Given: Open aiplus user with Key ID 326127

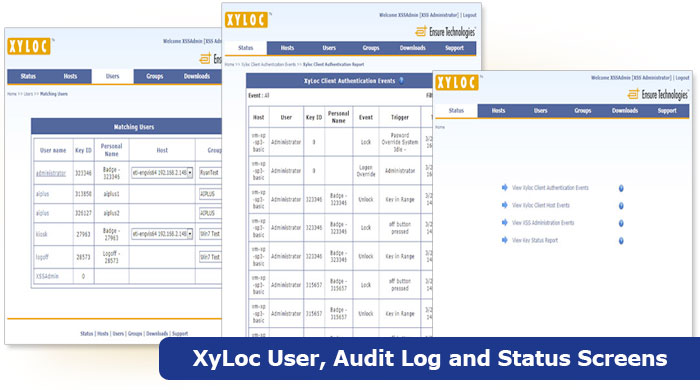Looking at the screenshot, I should [x=42, y=213].
